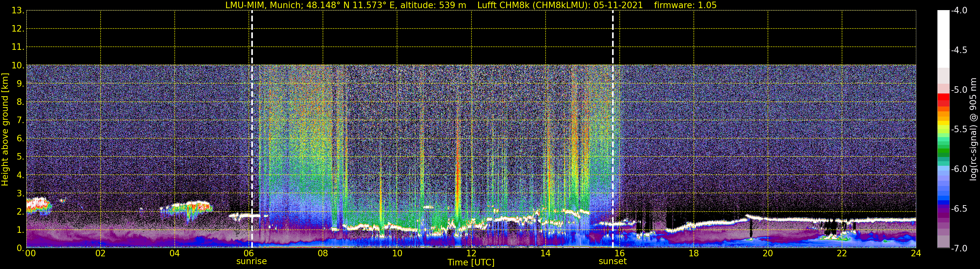Click the dashed white sunset line
The image size is (980, 269).
tap(612, 129)
